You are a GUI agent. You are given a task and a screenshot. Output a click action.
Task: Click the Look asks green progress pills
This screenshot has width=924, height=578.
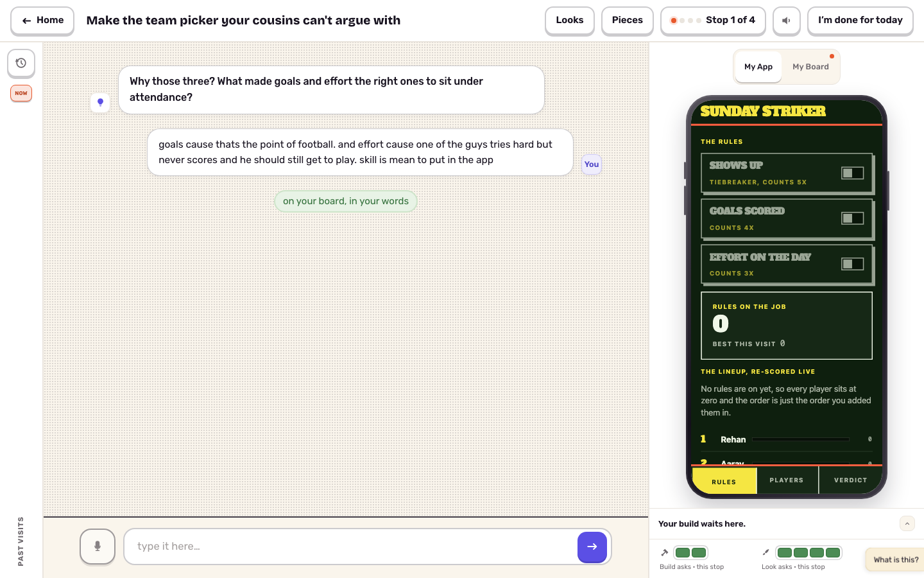pyautogui.click(x=809, y=552)
